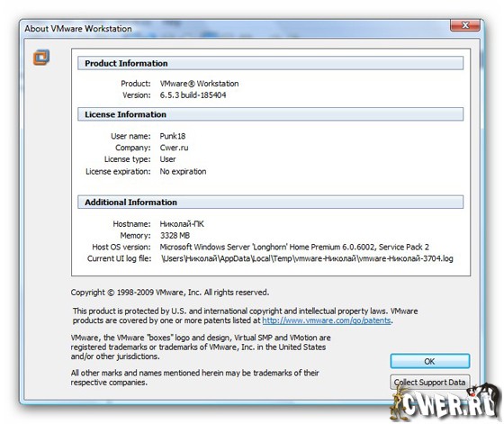
Task: Click the copyright 1998-2009 VMware text
Action: 170,293
